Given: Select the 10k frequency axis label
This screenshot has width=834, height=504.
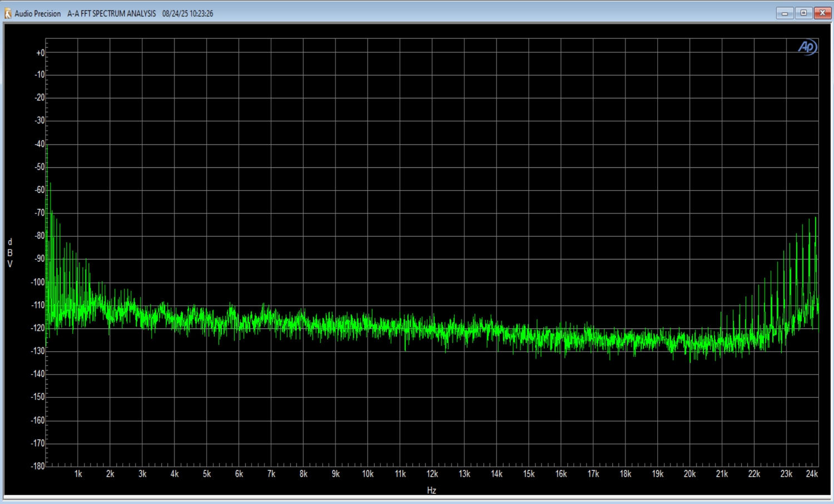Looking at the screenshot, I should click(368, 474).
